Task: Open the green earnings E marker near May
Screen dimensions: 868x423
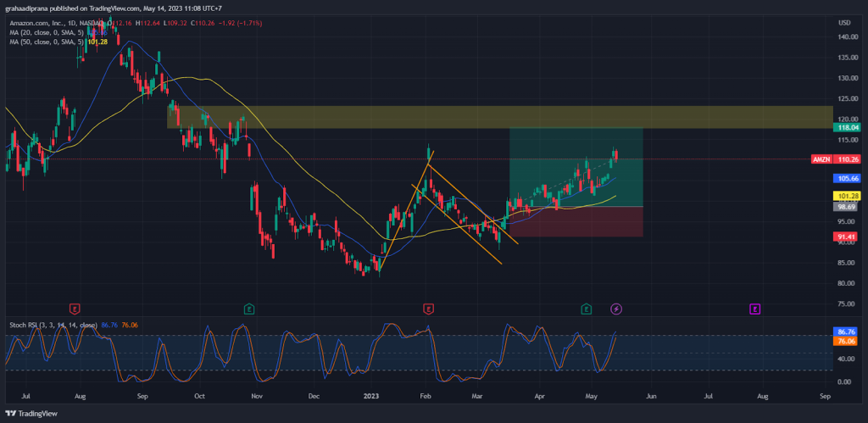Action: [x=586, y=309]
